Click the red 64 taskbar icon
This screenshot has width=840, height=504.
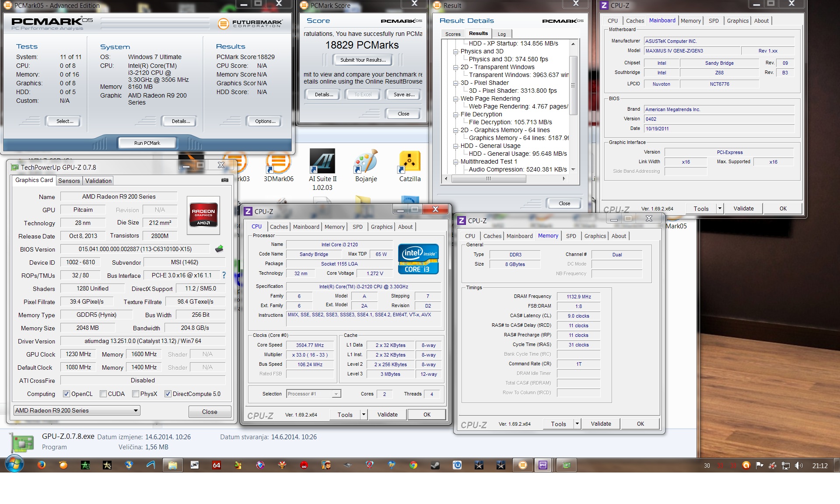[x=217, y=465]
